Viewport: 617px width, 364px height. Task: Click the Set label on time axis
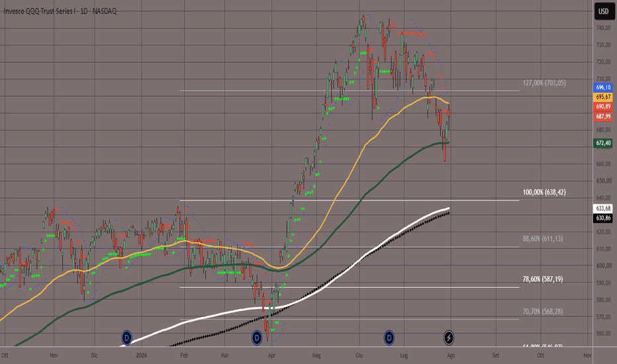coord(495,355)
